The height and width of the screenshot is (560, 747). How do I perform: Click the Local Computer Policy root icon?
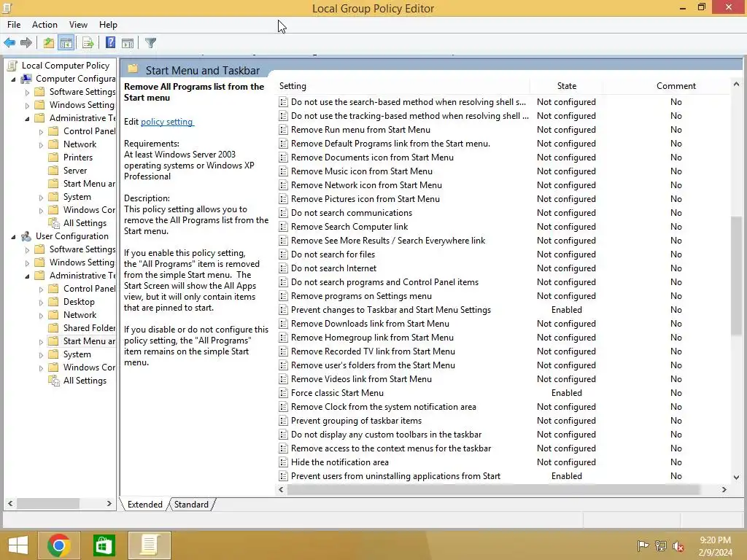click(x=12, y=66)
